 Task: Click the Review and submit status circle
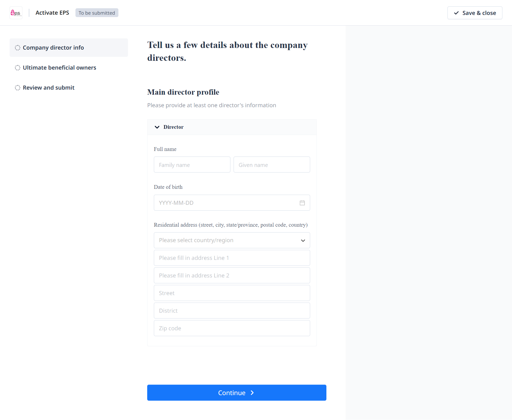tap(18, 88)
